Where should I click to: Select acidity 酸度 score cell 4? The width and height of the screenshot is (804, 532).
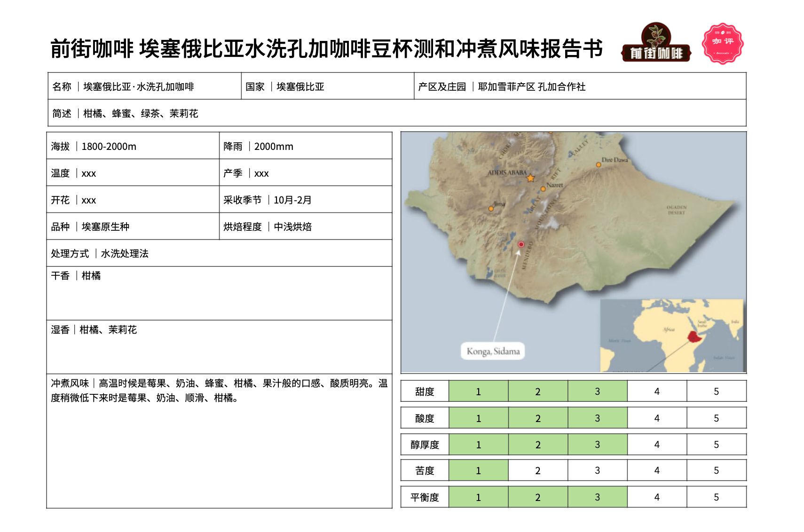pos(657,418)
